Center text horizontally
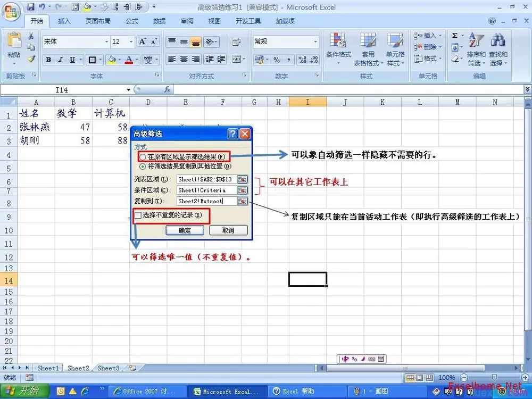Image resolution: width=532 pixels, height=399 pixels. [184, 59]
